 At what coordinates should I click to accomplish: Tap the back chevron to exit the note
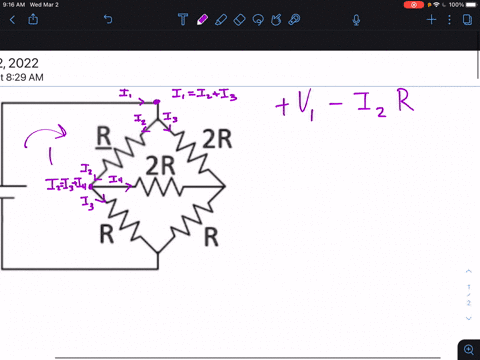coord(12,20)
